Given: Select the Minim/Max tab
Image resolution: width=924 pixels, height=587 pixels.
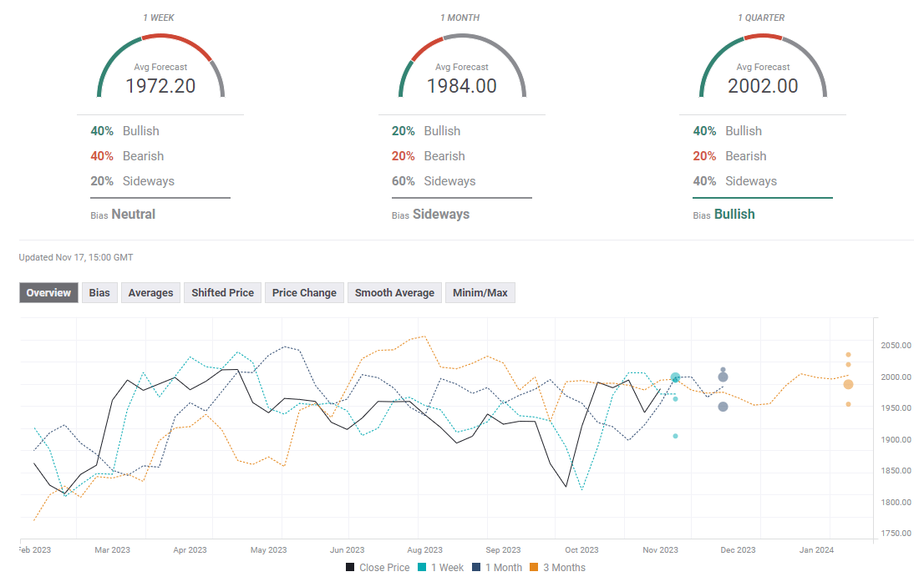Looking at the screenshot, I should pos(480,292).
